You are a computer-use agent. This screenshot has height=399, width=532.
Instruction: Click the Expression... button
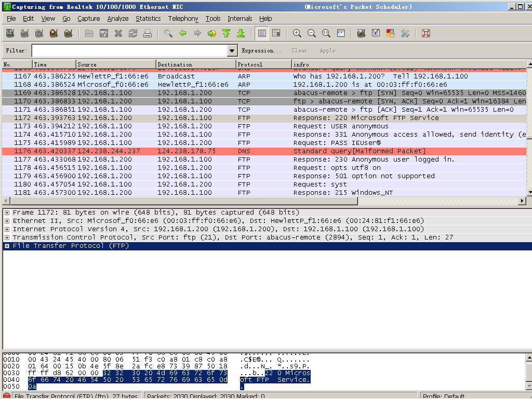point(261,50)
